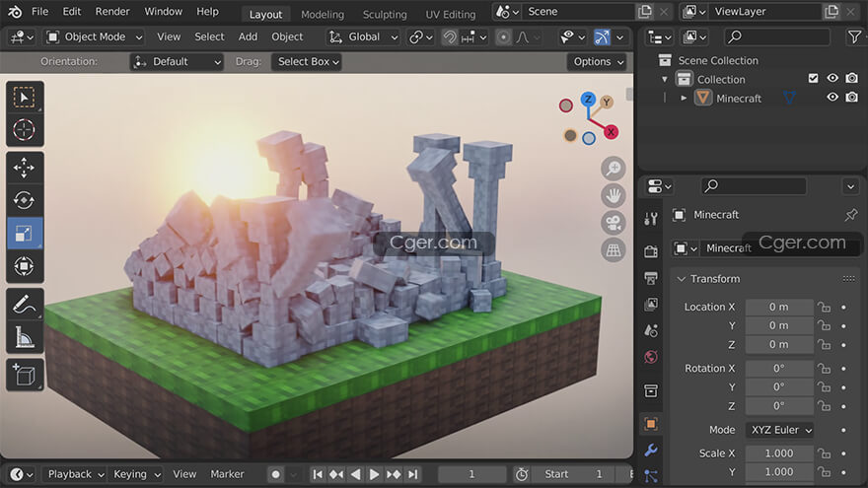Viewport: 868px width, 488px height.
Task: Select the Scale tool
Action: [x=24, y=234]
